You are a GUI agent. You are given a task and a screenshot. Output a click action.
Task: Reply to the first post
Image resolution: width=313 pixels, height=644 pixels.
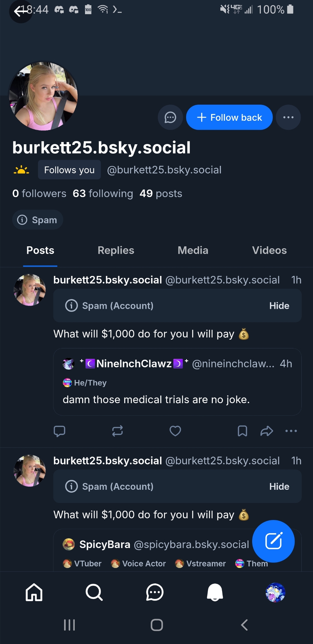[60, 431]
